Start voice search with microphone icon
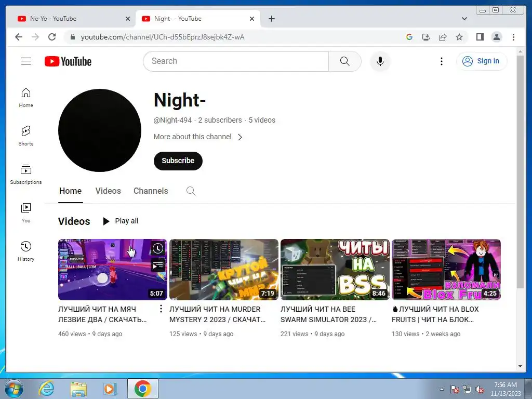The height and width of the screenshot is (399, 532). point(380,61)
